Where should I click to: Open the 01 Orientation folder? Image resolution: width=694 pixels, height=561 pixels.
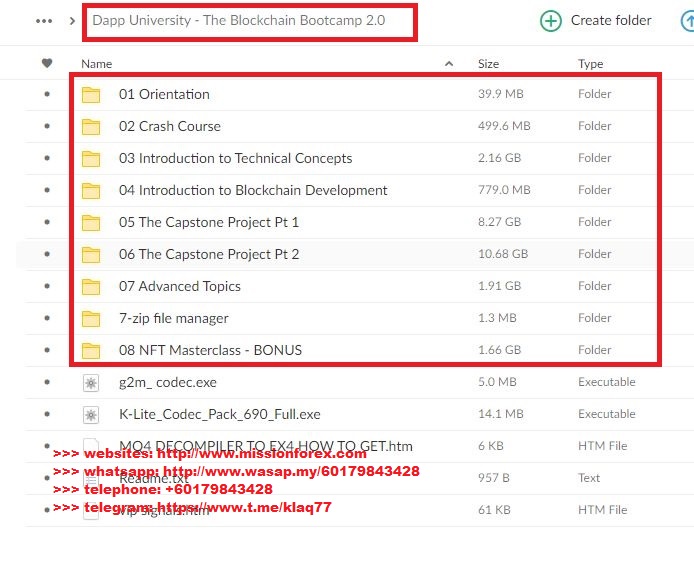pos(164,94)
